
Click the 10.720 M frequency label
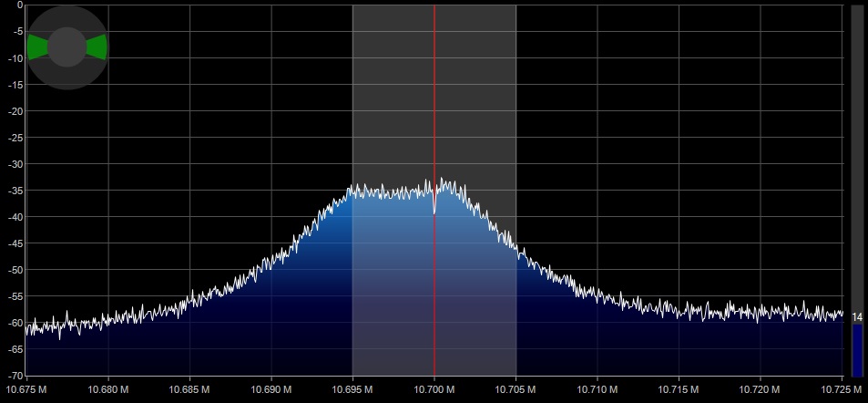(760, 389)
